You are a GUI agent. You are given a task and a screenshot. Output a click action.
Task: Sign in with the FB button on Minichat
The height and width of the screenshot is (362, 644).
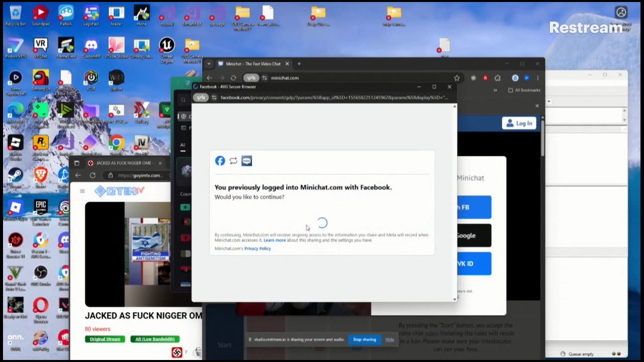pos(474,207)
